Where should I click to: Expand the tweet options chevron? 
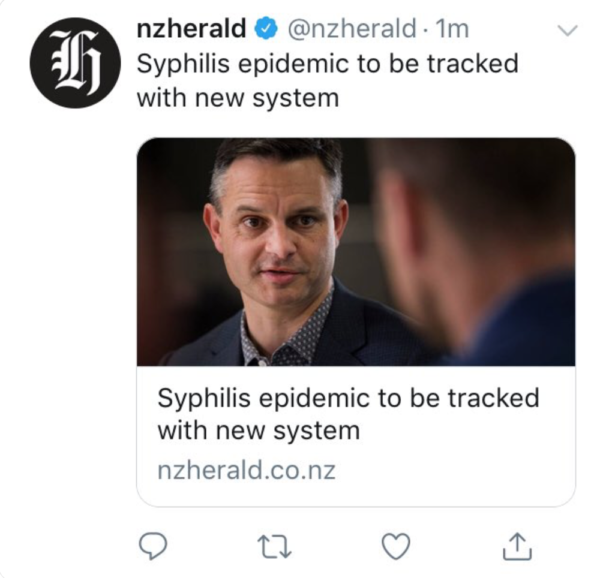[566, 31]
